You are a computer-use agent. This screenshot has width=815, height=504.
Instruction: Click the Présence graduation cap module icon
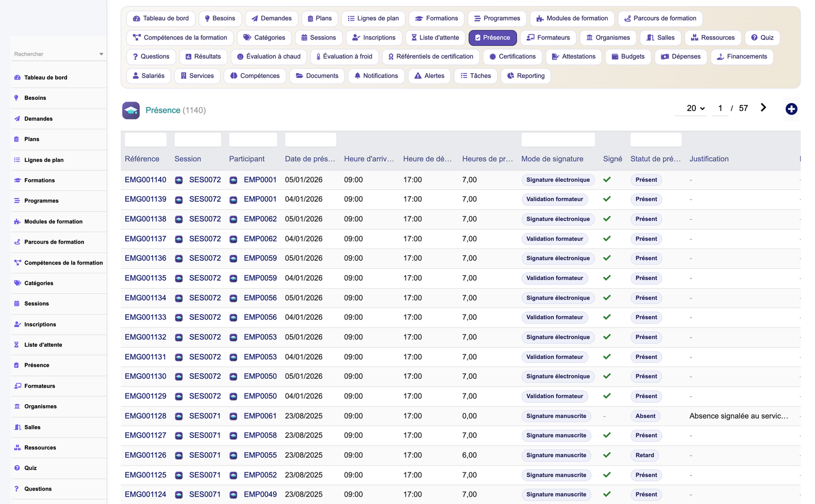[x=131, y=110]
